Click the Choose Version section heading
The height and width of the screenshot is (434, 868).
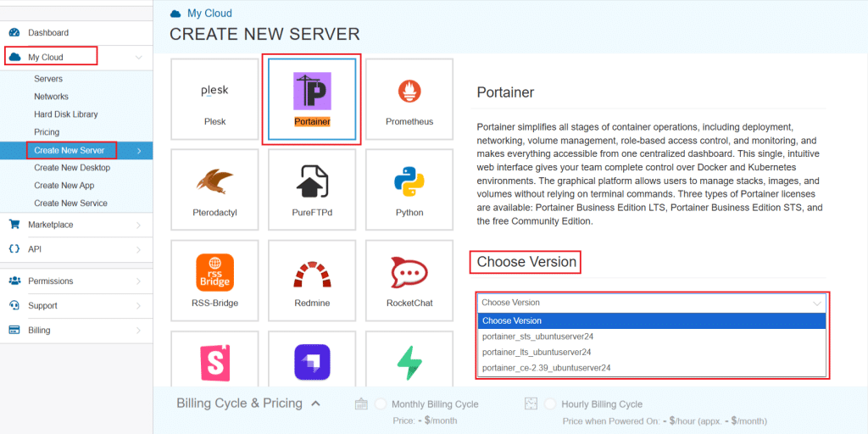526,262
